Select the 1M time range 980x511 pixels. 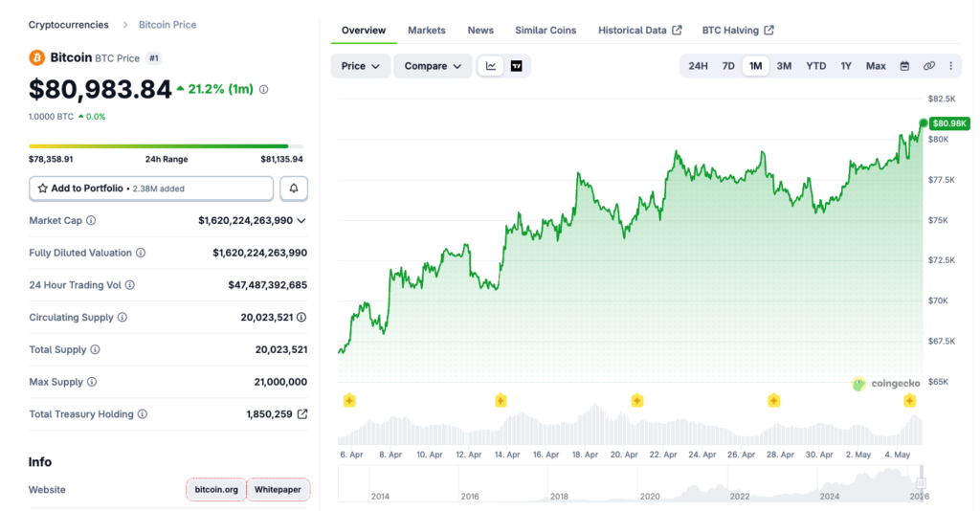tap(756, 66)
